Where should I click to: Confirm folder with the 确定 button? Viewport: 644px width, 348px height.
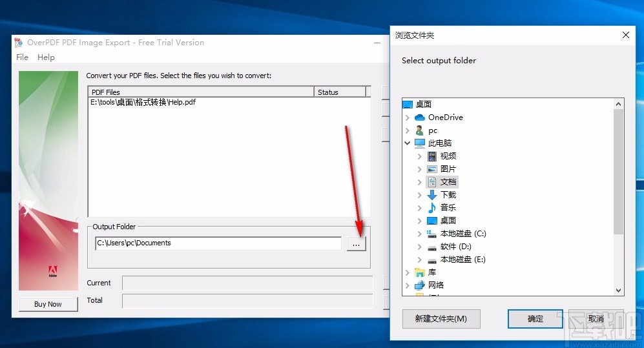tap(535, 319)
